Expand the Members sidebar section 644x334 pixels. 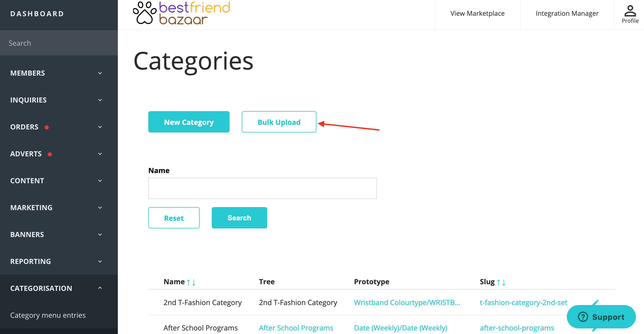pyautogui.click(x=59, y=73)
